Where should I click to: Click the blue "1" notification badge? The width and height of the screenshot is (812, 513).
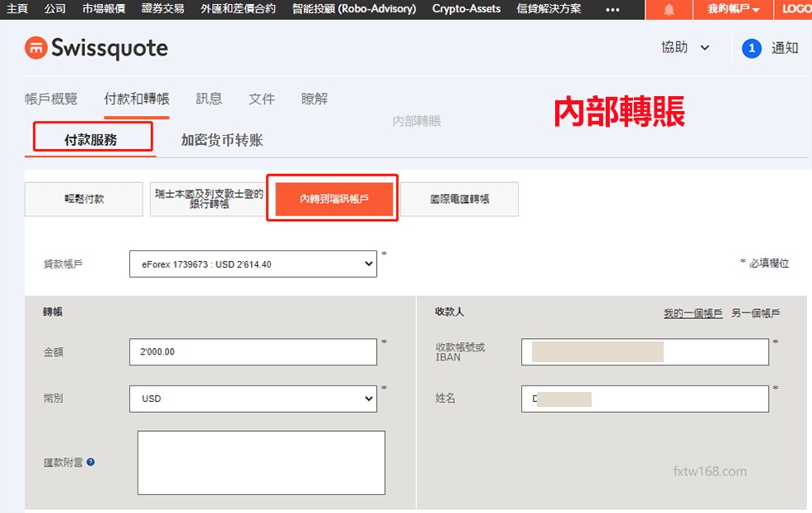(752, 48)
